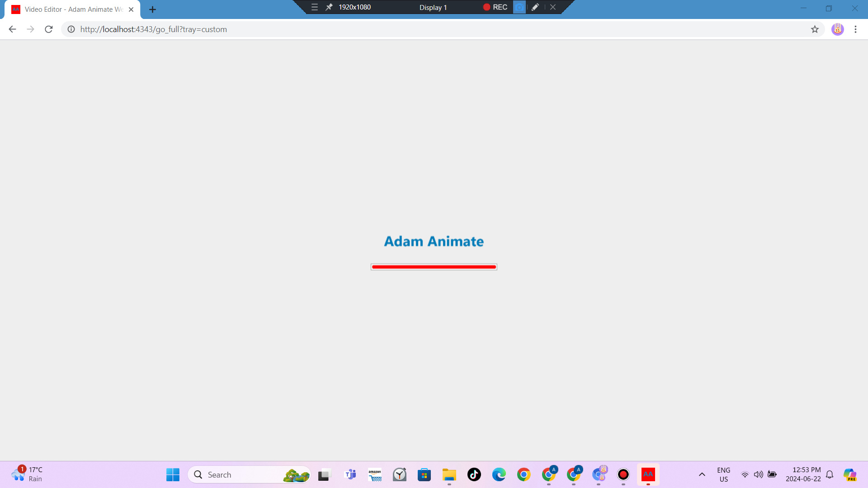
Task: Take a screenshot with the camera icon
Action: point(519,7)
